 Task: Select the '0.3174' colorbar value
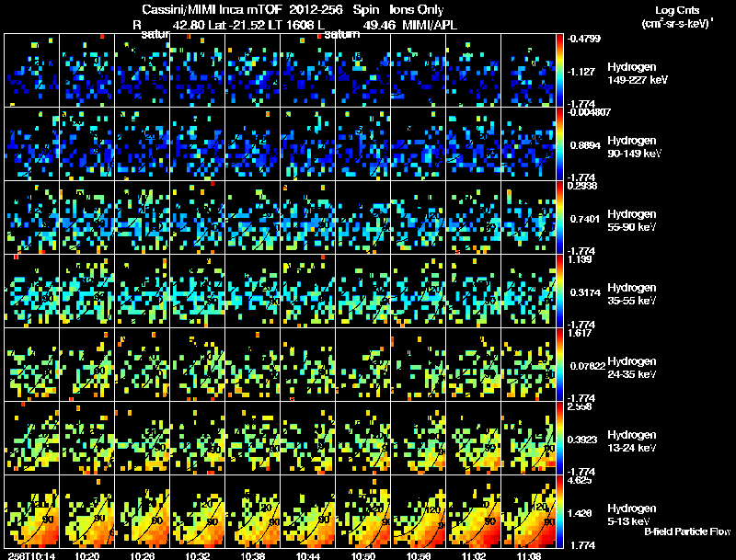click(x=585, y=292)
